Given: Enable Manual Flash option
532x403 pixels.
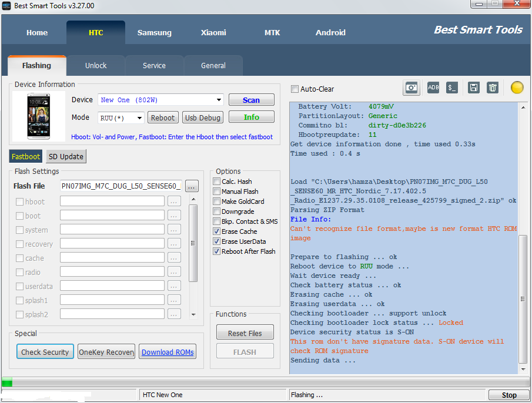Looking at the screenshot, I should pyautogui.click(x=216, y=192).
